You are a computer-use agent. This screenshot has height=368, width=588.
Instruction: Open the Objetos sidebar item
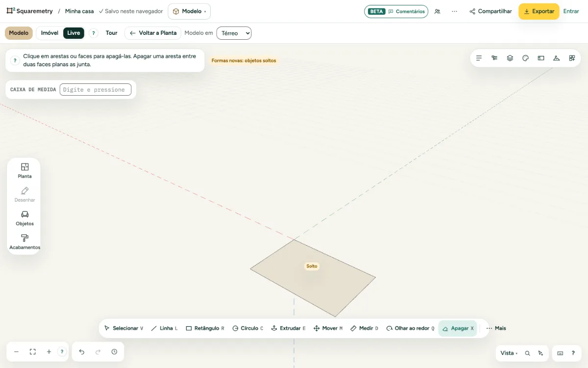(24, 218)
